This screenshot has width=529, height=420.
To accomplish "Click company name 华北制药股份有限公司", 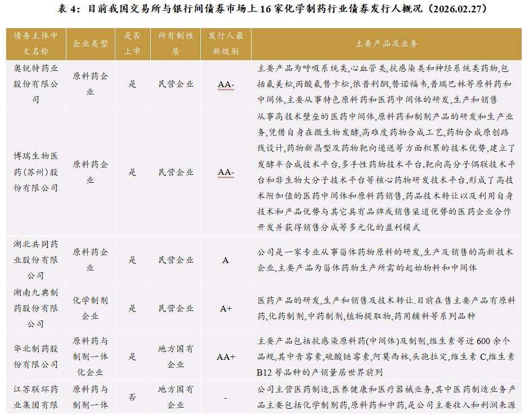I will point(36,356).
